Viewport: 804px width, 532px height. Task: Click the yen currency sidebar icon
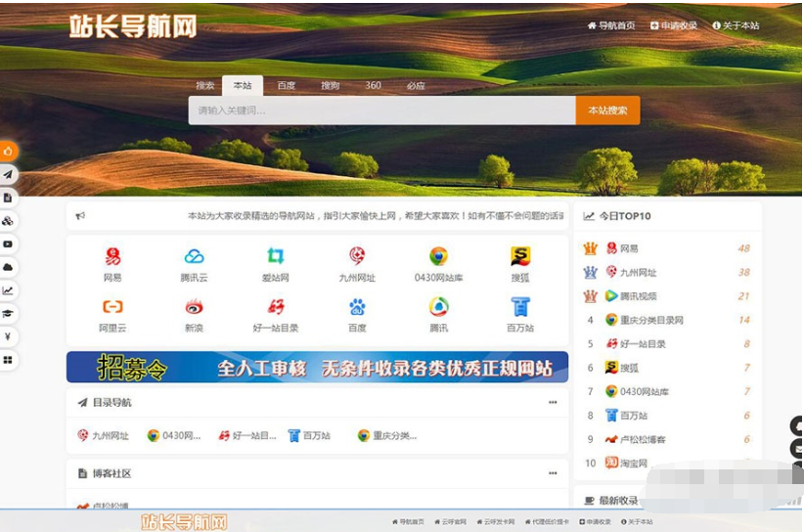pos(8,336)
